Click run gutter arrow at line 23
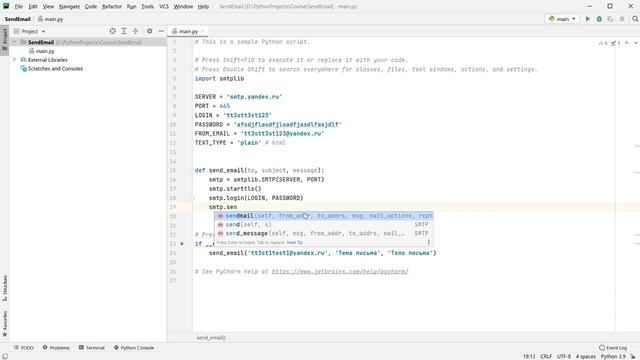The height and width of the screenshot is (360, 640). (x=182, y=244)
